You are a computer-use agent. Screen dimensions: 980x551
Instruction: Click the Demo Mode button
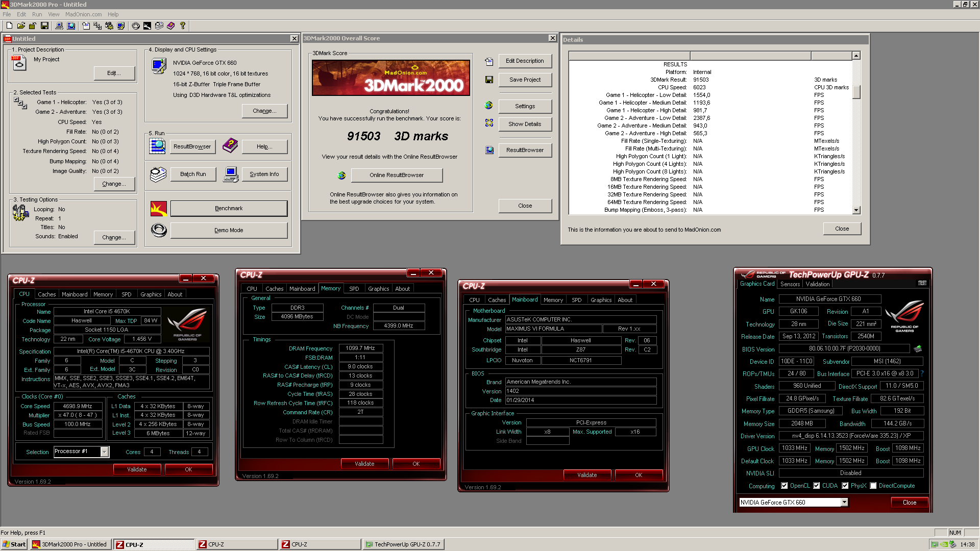229,230
